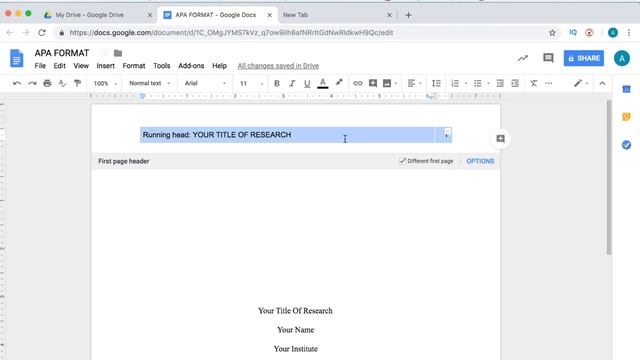Click the Undo icon in toolbar
The width and height of the screenshot is (640, 360).
(x=17, y=83)
